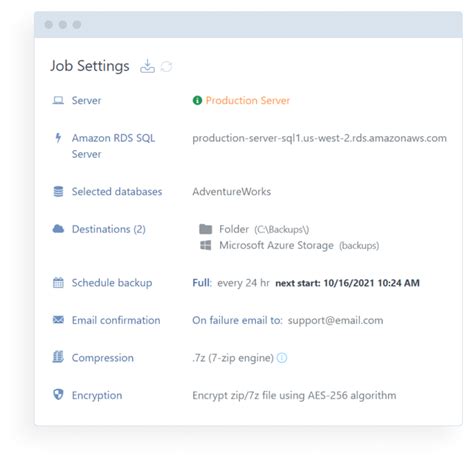Viewport: 474px width, 460px height.
Task: Click the download icon beside Job Settings
Action: pyautogui.click(x=147, y=66)
